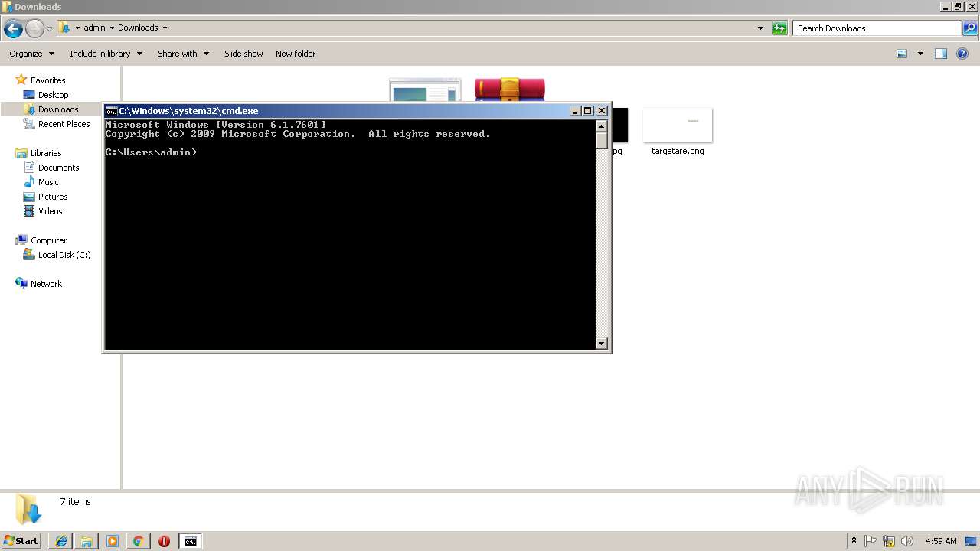Expand the arrow after 'admin' breadcrumb
The width and height of the screenshot is (980, 551).
tap(112, 28)
